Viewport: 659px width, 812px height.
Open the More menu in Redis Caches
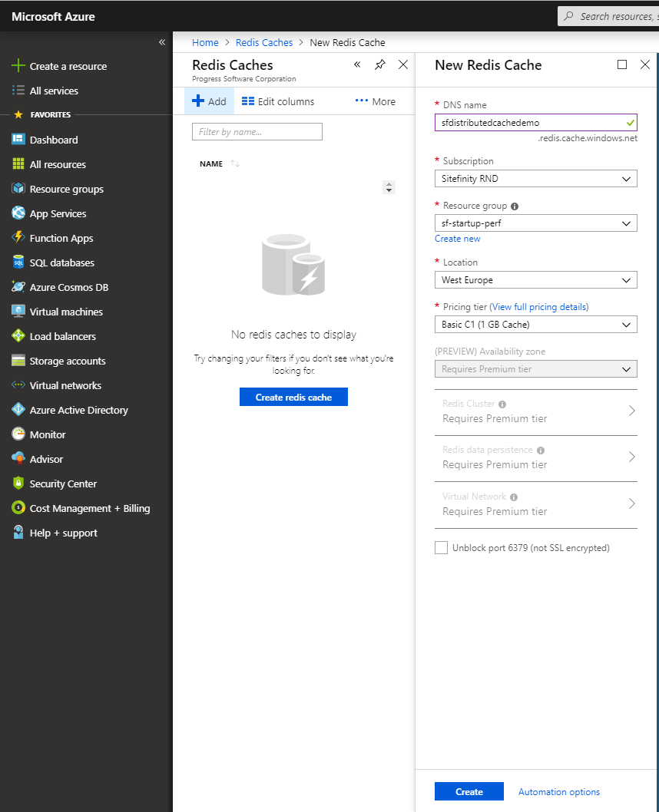pyautogui.click(x=375, y=101)
